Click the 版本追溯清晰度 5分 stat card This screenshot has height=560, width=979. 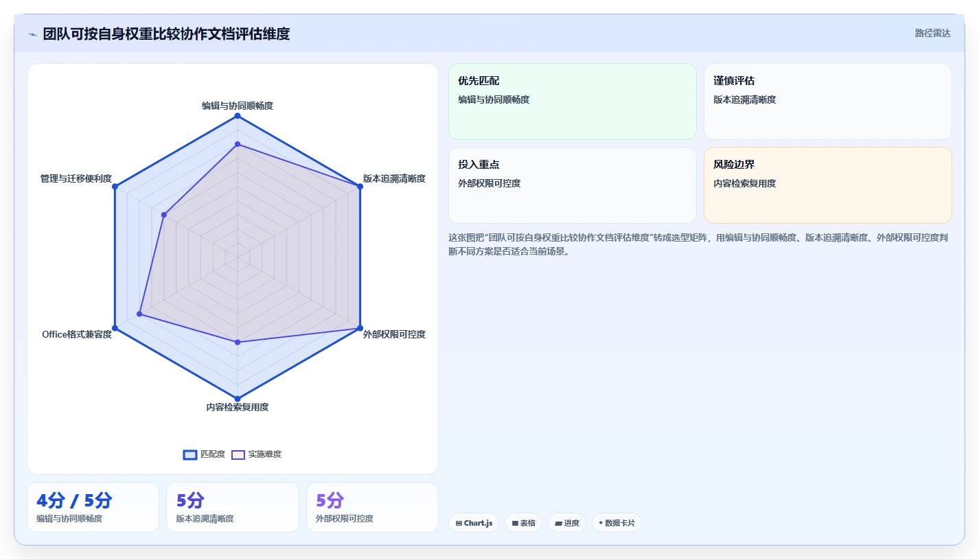tap(233, 507)
